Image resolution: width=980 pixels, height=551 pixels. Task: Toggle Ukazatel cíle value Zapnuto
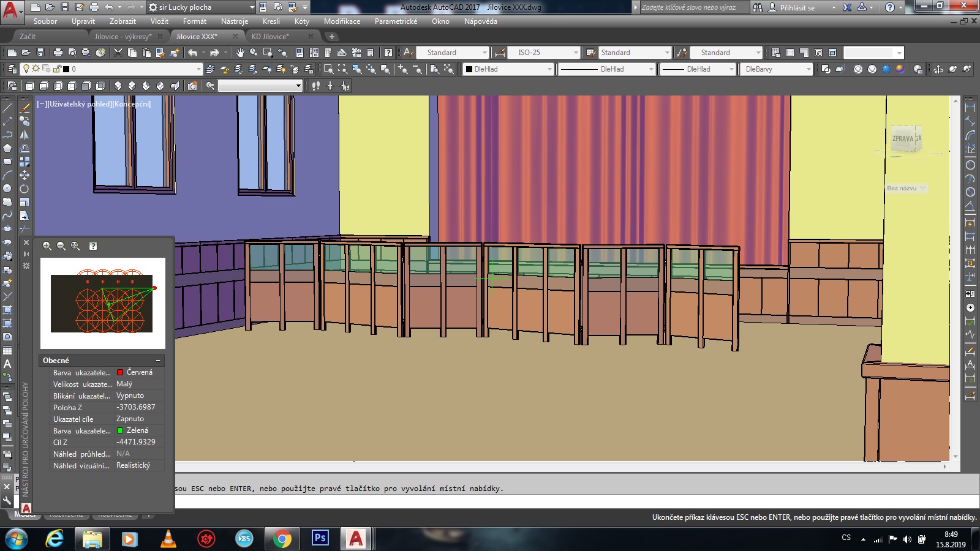pyautogui.click(x=130, y=419)
